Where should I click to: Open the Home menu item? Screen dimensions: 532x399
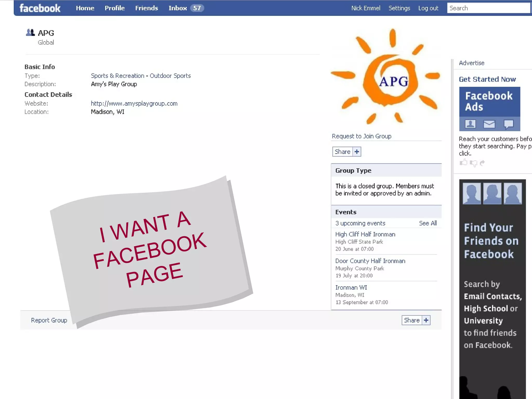point(85,8)
